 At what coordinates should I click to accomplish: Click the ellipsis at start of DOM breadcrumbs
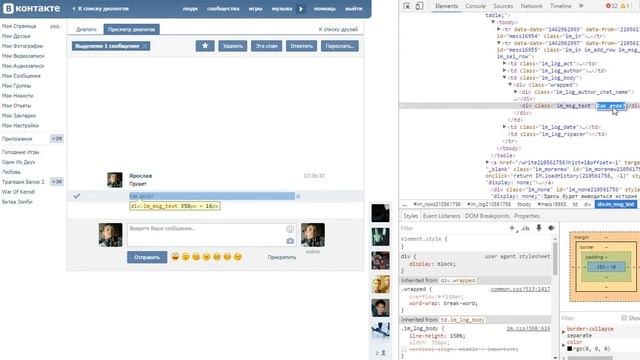tap(404, 204)
